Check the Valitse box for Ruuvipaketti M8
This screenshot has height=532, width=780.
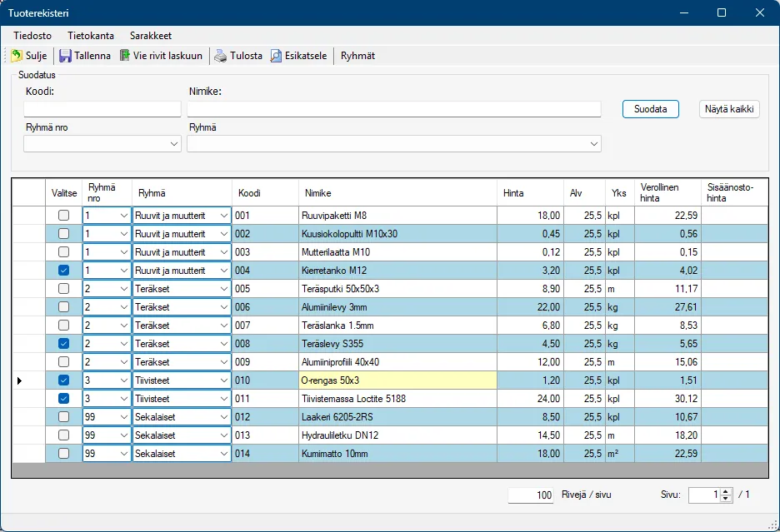point(63,216)
